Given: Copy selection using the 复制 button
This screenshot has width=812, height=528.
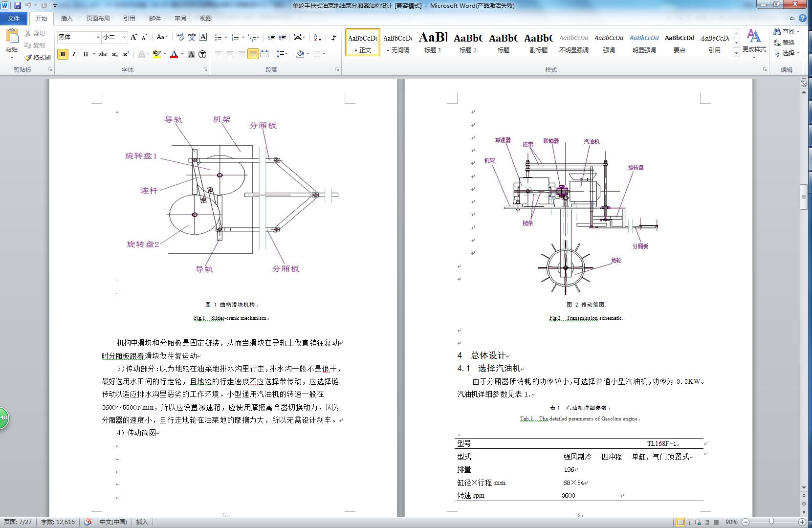Looking at the screenshot, I should click(x=35, y=45).
